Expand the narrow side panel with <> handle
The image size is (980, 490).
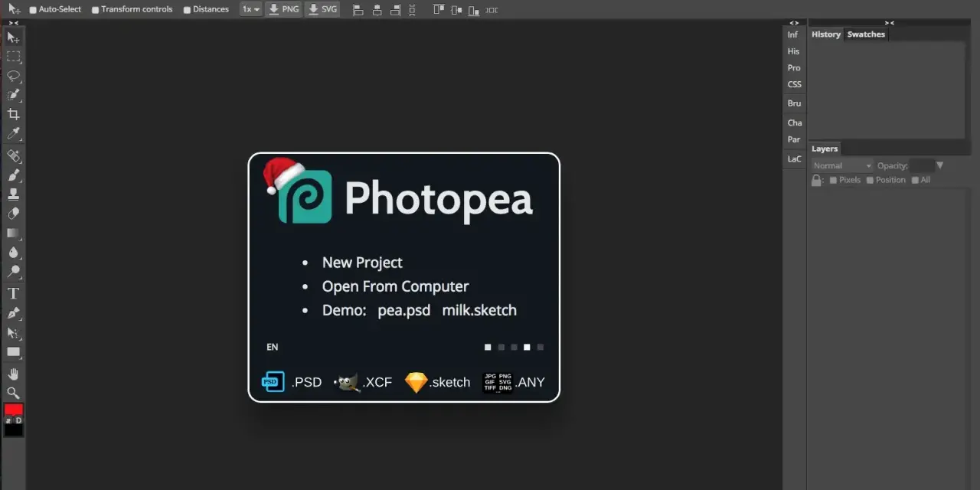tap(794, 23)
